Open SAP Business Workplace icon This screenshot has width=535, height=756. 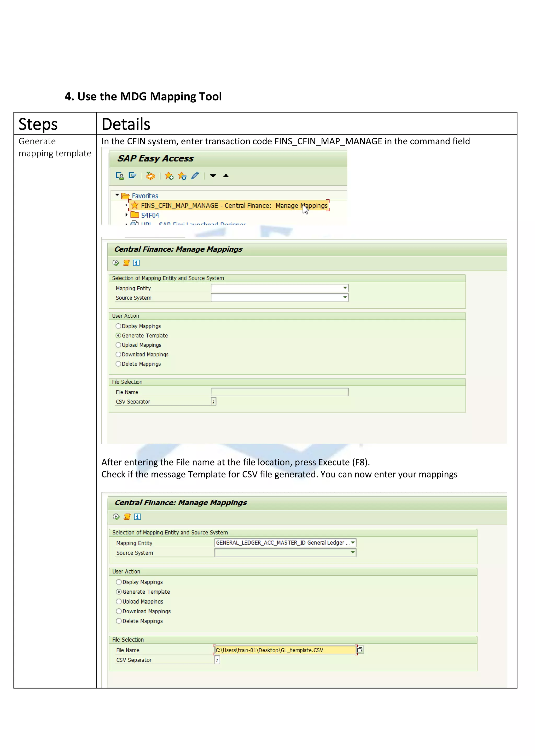coord(150,176)
